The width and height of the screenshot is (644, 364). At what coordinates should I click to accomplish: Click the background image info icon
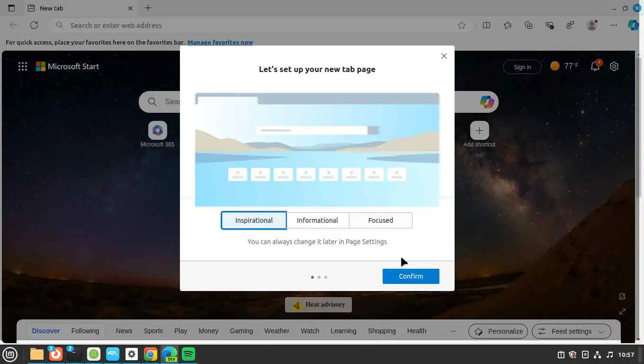(622, 296)
